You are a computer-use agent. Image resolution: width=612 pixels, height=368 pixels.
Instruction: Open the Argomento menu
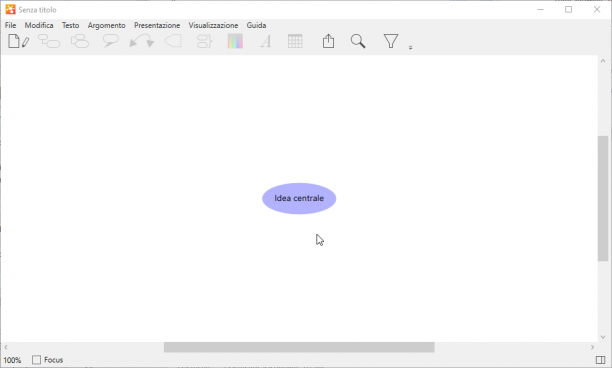[x=107, y=25]
